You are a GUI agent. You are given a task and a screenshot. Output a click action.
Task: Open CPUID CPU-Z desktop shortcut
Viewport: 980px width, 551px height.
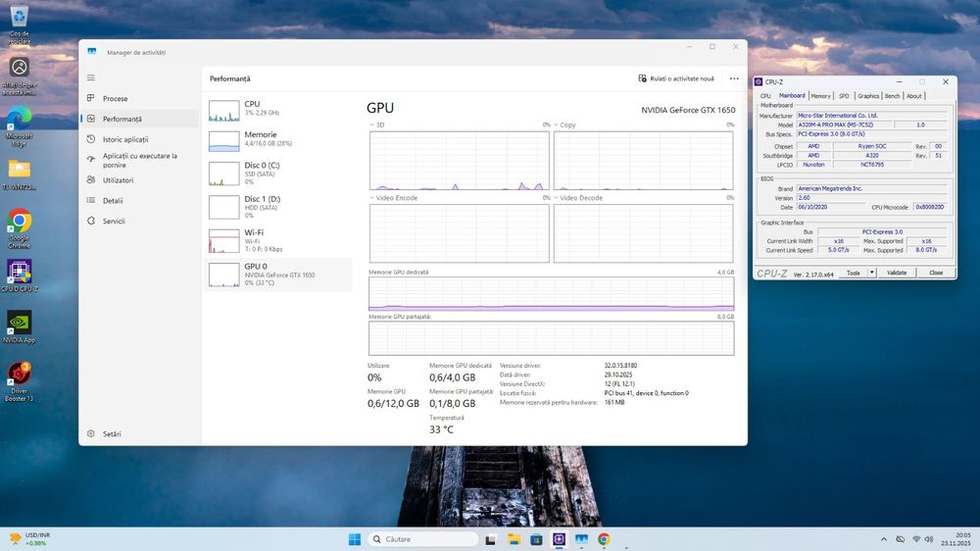tap(20, 276)
